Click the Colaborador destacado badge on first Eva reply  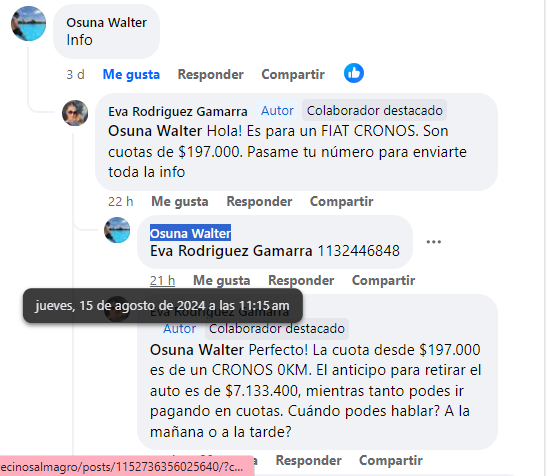coord(374,111)
